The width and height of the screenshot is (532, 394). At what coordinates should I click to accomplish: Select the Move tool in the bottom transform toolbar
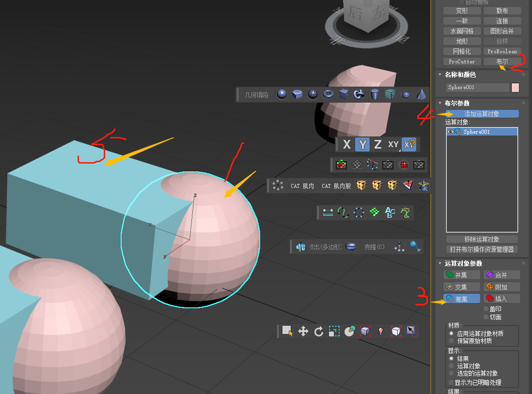click(303, 331)
